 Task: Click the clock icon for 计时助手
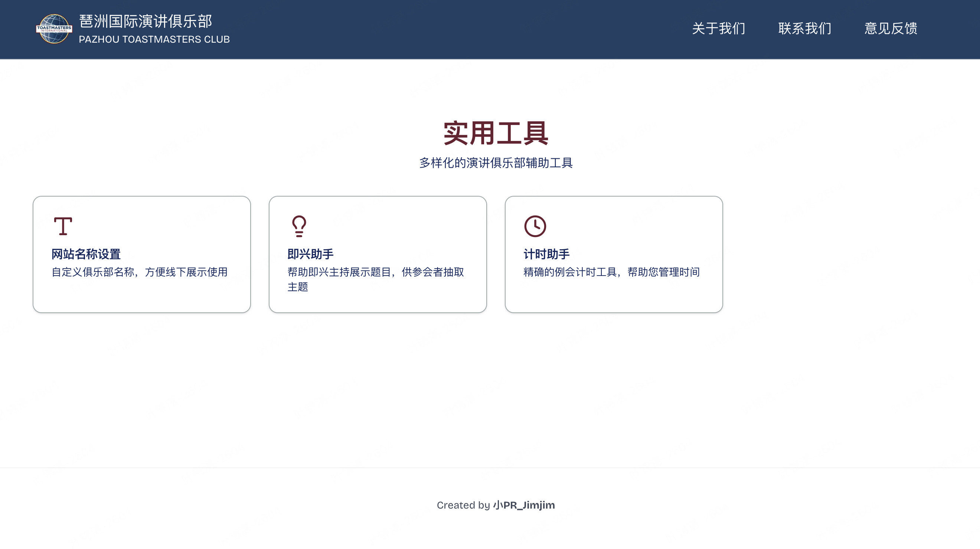tap(535, 226)
